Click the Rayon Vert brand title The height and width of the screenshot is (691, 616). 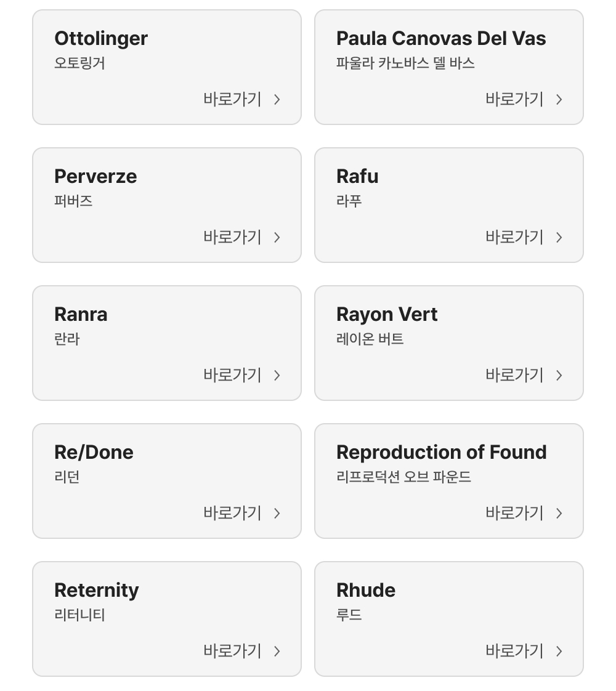pyautogui.click(x=387, y=314)
